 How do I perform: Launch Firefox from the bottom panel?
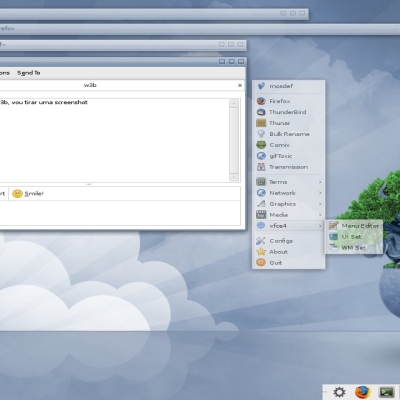tap(363, 392)
